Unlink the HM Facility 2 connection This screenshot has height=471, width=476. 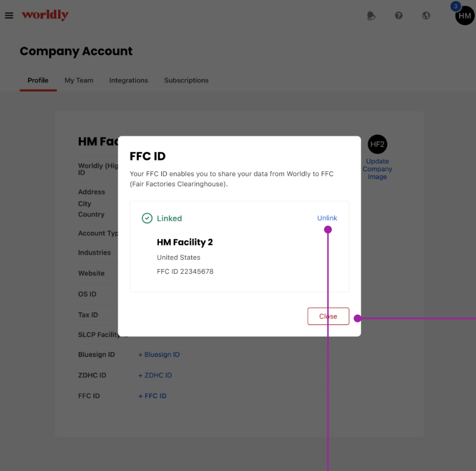[x=327, y=218]
